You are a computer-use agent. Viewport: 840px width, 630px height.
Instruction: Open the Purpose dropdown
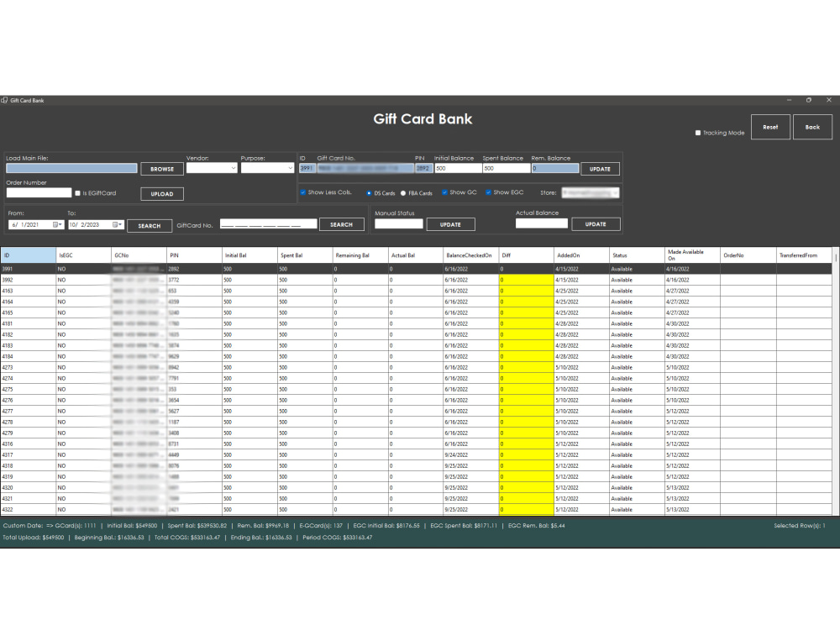pyautogui.click(x=267, y=168)
